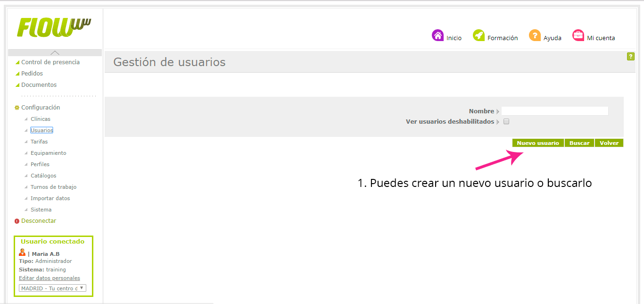Screen dimensions: 644x304
Task: Open Importar datos in the sidebar
Action: click(50, 198)
